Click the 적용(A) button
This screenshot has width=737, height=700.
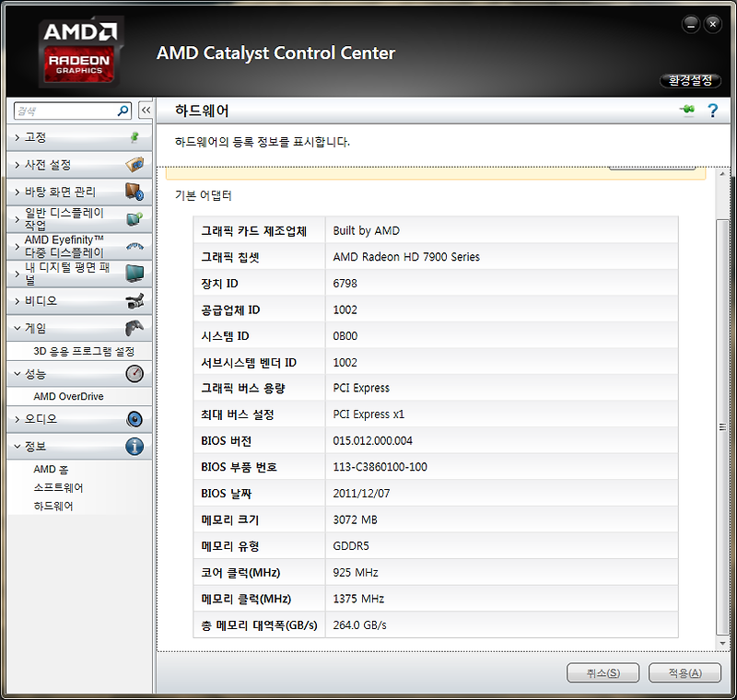(x=684, y=672)
